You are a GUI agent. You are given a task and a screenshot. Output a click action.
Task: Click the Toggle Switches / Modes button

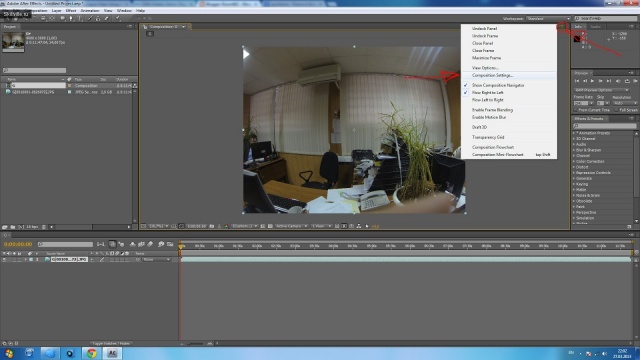111,344
